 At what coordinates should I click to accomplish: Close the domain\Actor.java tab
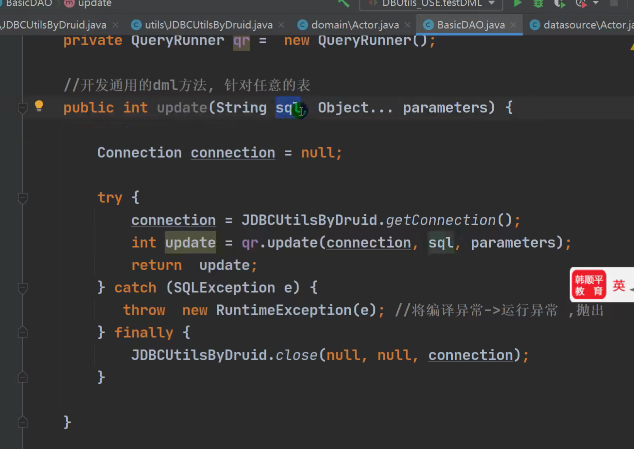click(408, 25)
